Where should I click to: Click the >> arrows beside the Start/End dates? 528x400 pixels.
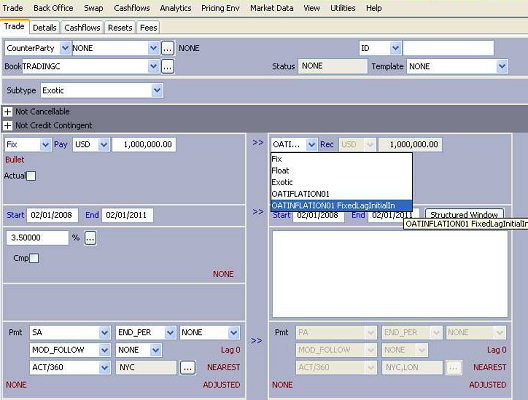click(x=258, y=212)
